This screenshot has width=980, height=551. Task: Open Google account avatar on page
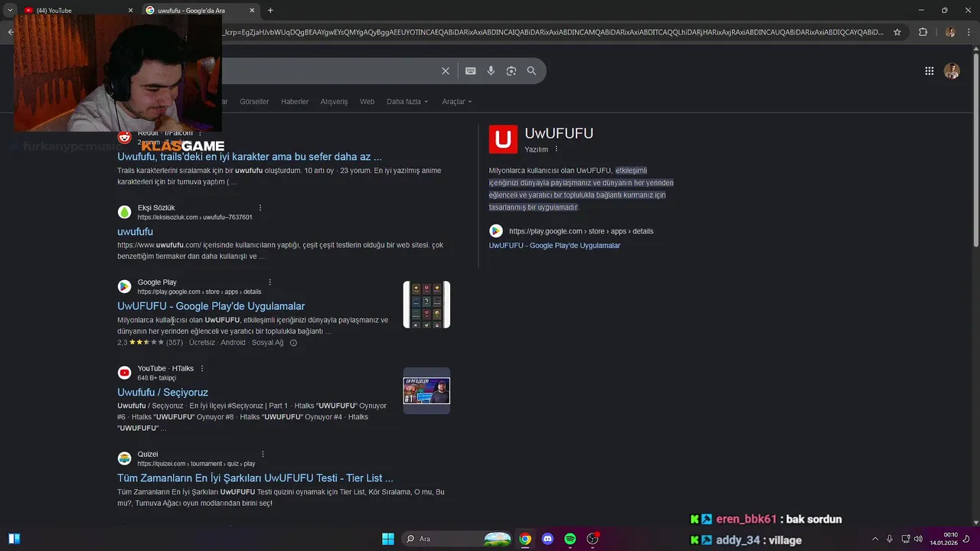tap(952, 71)
